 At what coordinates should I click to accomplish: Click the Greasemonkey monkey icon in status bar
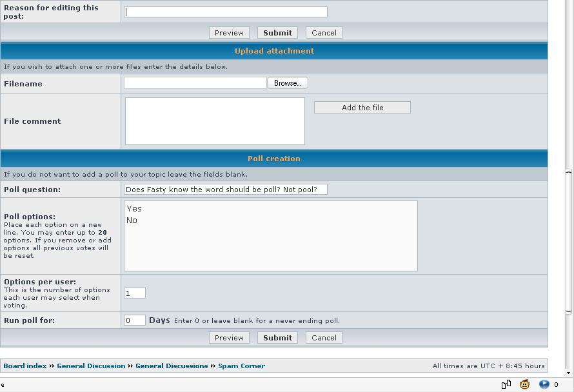(x=525, y=384)
